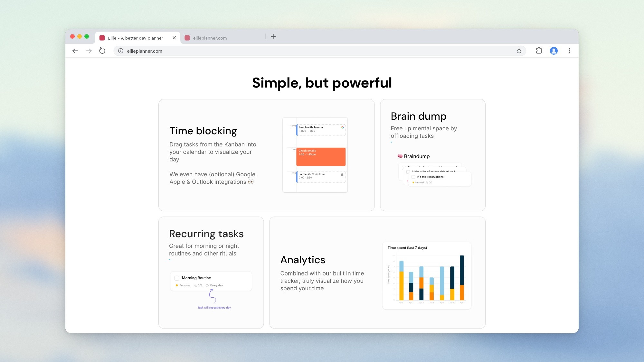Click the tallest rightmost bar in analytics chart
The width and height of the screenshot is (644, 362).
click(x=462, y=278)
